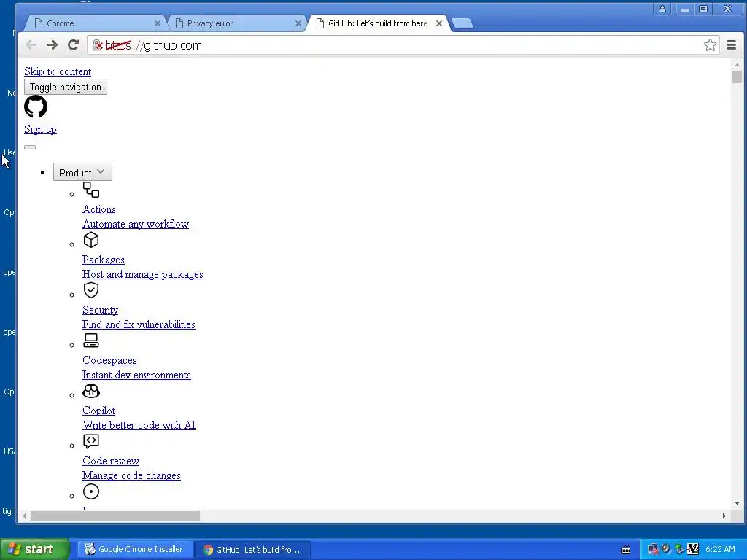Click the Security shield icon
This screenshot has height=560, width=747.
pyautogui.click(x=91, y=290)
